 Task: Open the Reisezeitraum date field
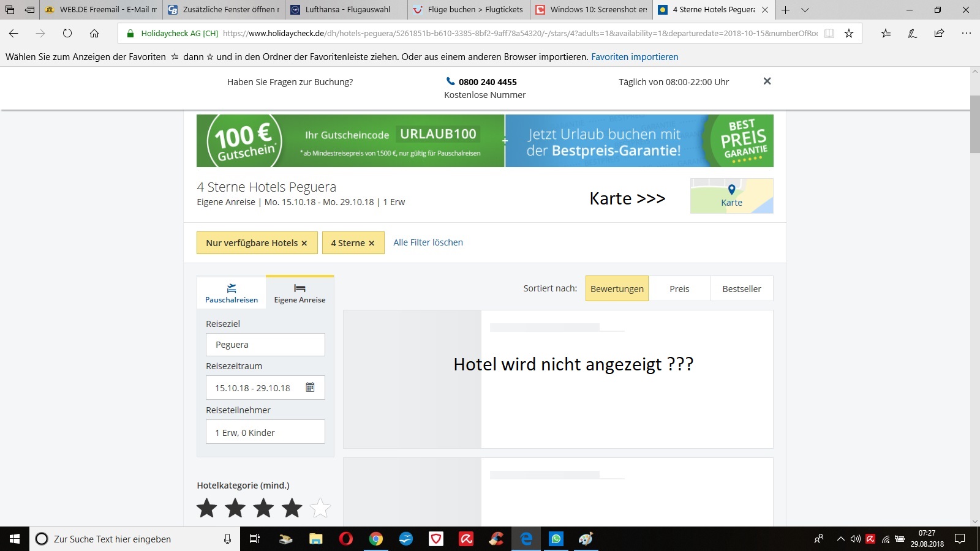tap(265, 388)
